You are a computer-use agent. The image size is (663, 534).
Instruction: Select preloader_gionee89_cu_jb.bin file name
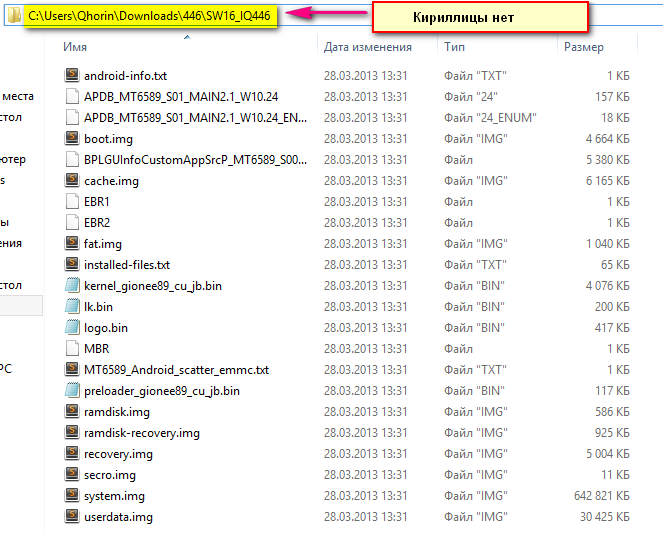(161, 390)
